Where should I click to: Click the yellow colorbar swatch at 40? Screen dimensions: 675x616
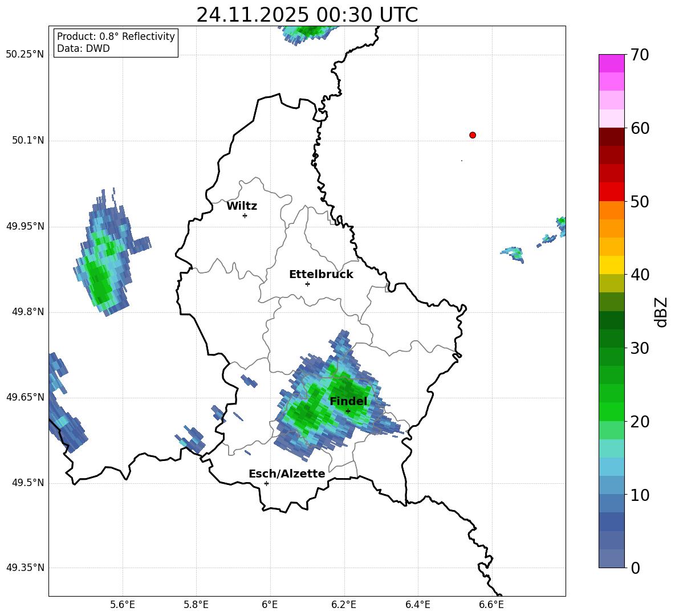point(611,265)
